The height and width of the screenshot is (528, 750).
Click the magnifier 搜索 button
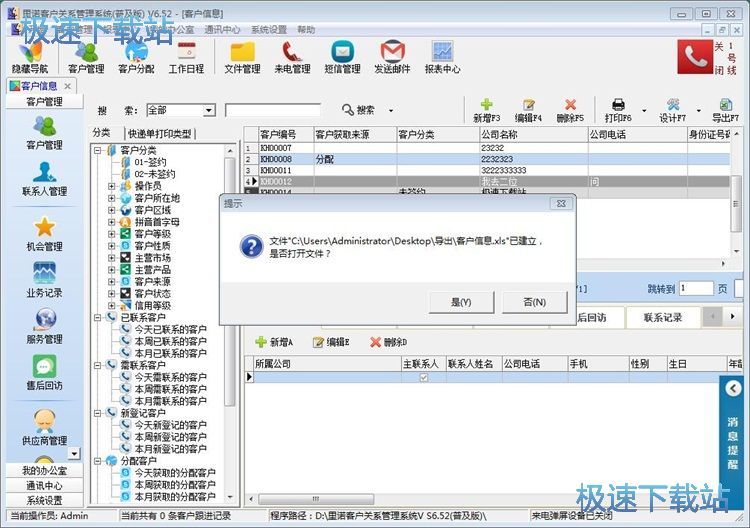pos(359,110)
